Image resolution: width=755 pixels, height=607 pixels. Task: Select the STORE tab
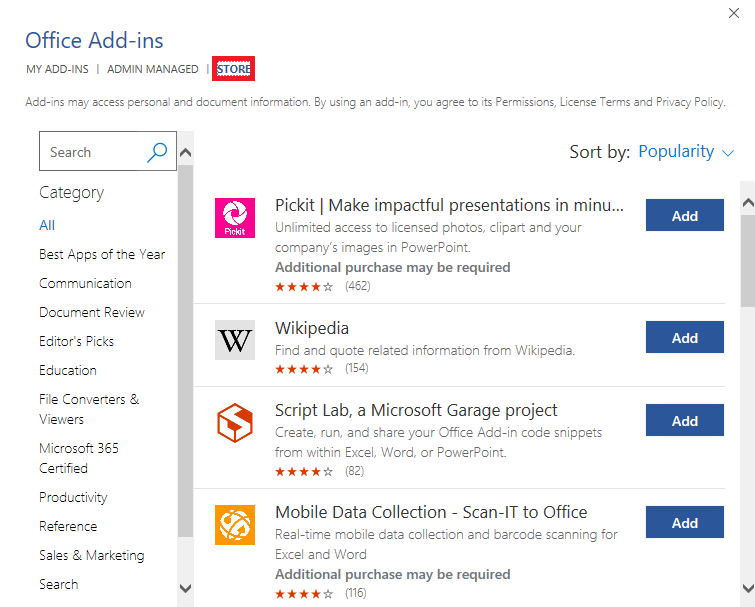tap(234, 69)
